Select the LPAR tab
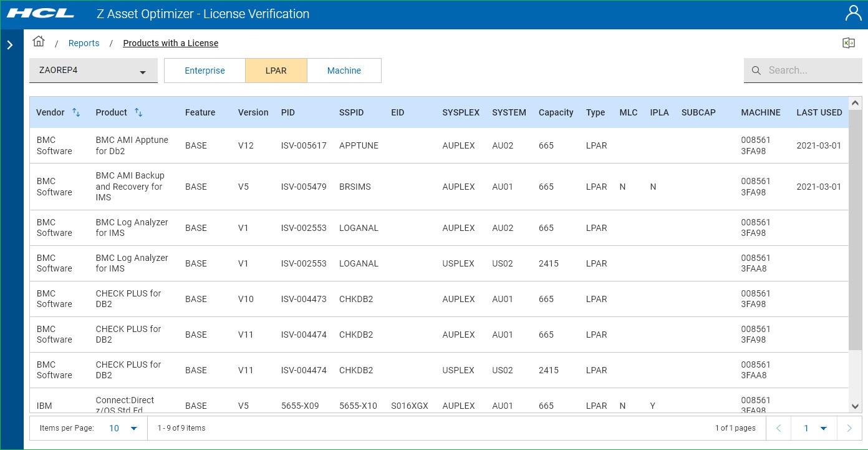 click(276, 71)
